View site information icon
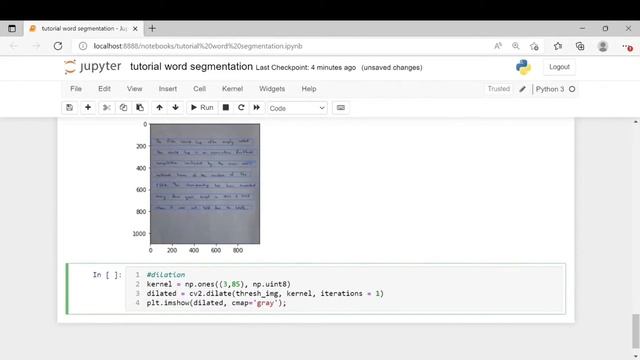Screen dimensions: 640x360 pyautogui.click(x=83, y=46)
